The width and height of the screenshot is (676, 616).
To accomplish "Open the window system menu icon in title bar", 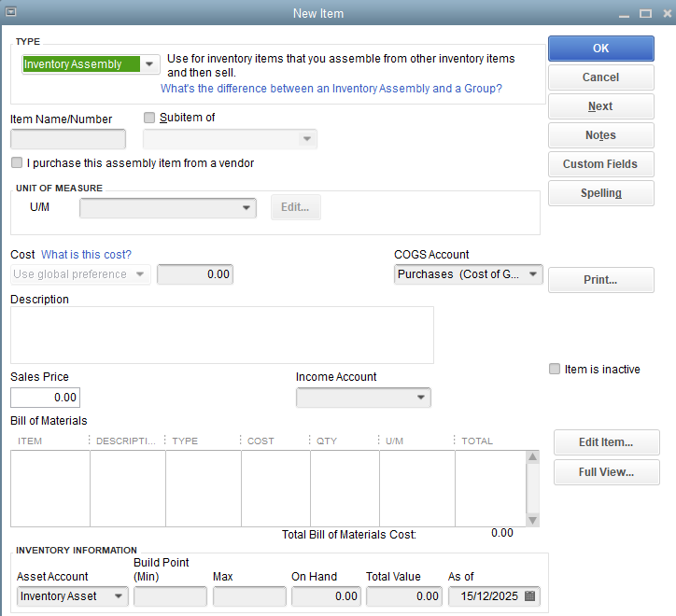I will 10,13.
